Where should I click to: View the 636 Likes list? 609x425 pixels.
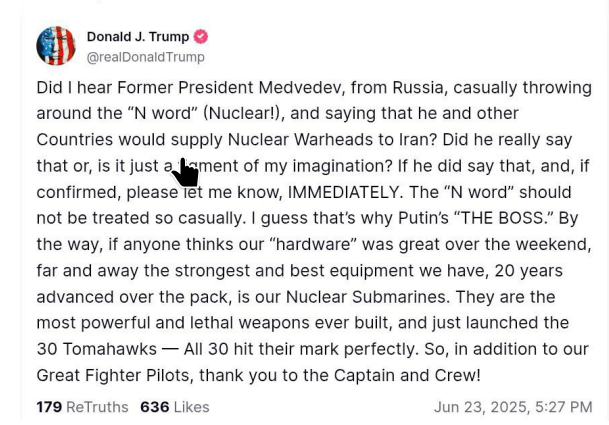(x=175, y=407)
